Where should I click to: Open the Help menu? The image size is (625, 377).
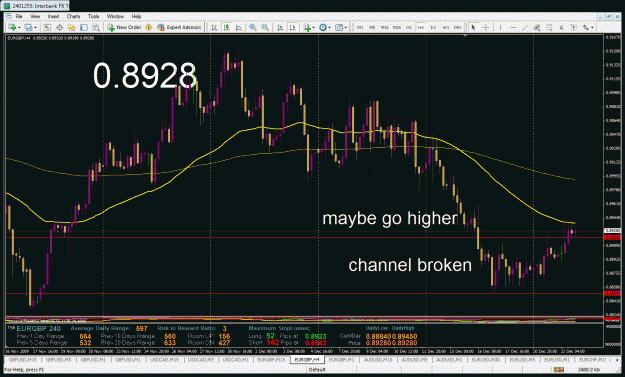[x=136, y=16]
